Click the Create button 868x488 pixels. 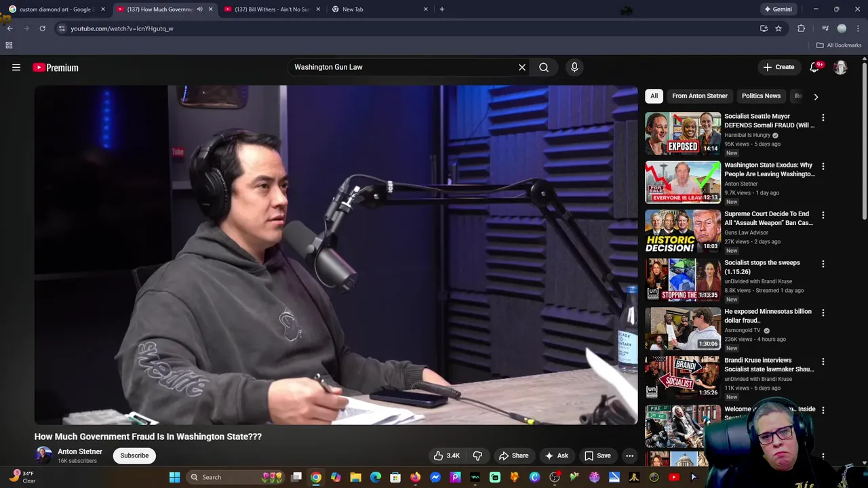coord(778,67)
